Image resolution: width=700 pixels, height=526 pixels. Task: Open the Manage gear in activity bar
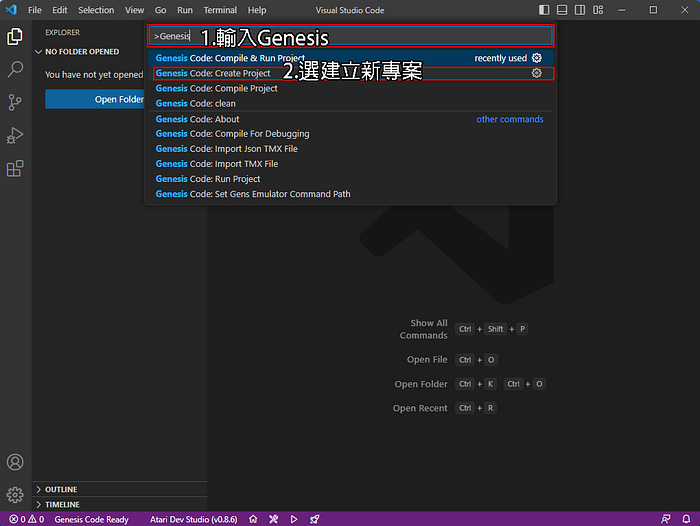15,495
